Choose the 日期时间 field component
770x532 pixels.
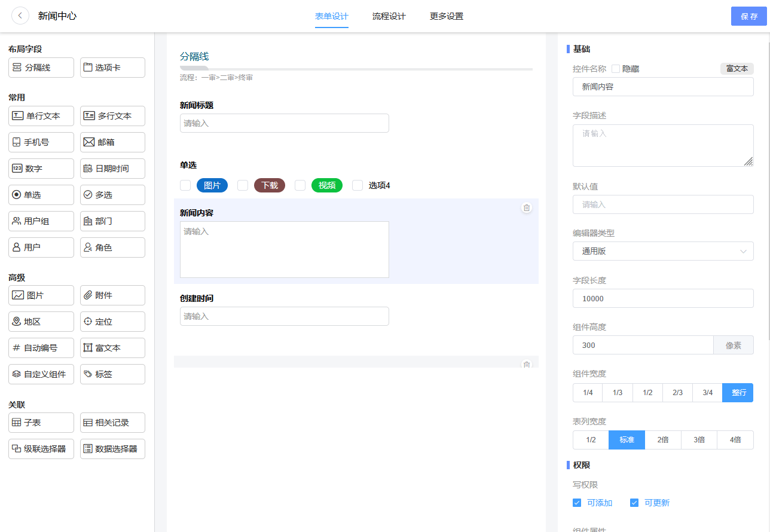[x=112, y=169]
